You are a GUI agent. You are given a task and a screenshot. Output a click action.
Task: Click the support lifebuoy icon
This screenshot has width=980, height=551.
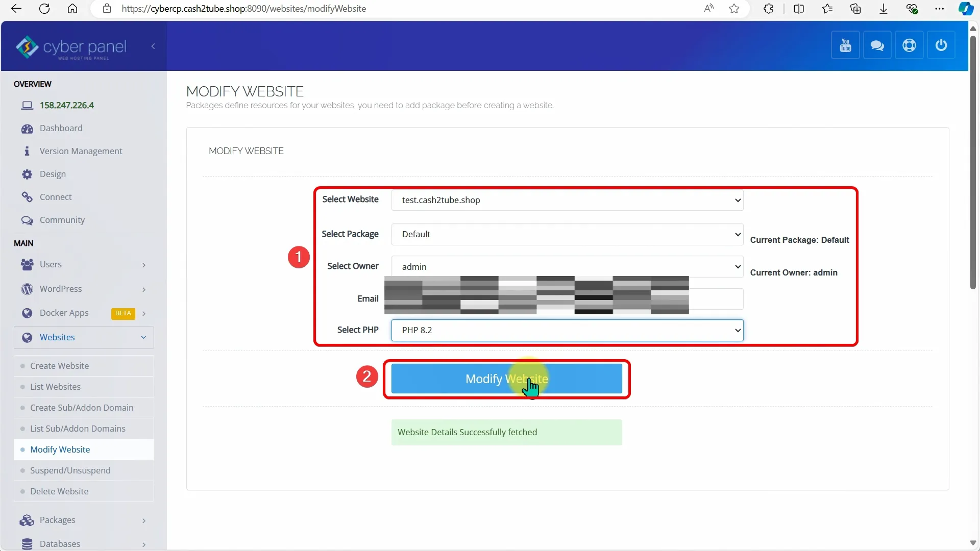click(x=909, y=45)
